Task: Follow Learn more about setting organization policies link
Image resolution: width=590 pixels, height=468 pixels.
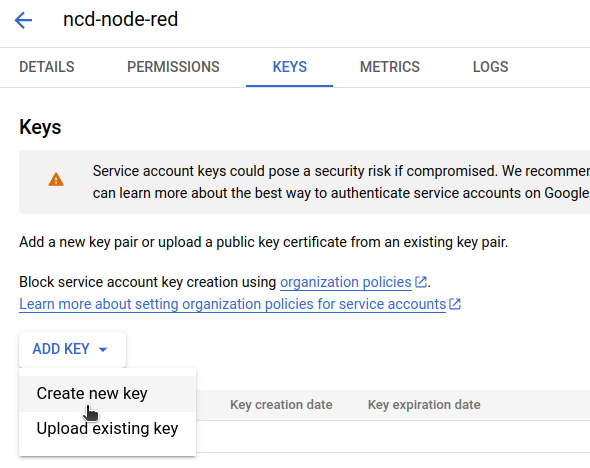Action: tap(233, 304)
